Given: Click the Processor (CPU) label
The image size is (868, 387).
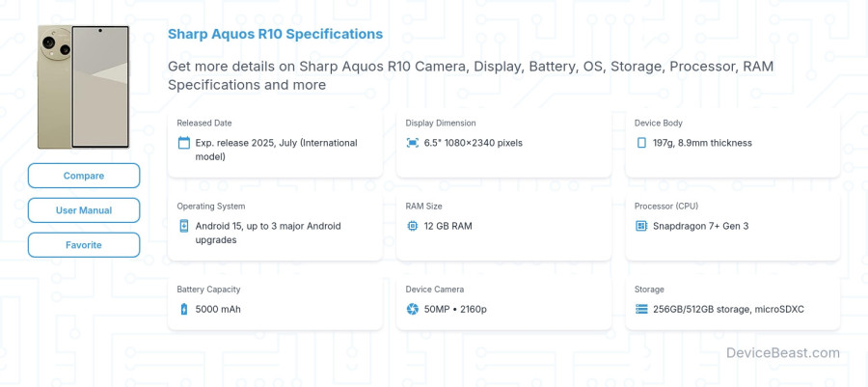Looking at the screenshot, I should coord(665,206).
